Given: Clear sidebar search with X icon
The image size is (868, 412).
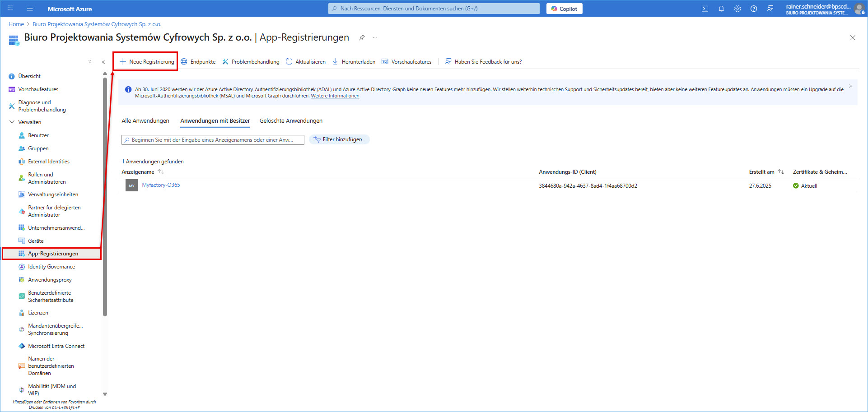Looking at the screenshot, I should point(89,62).
